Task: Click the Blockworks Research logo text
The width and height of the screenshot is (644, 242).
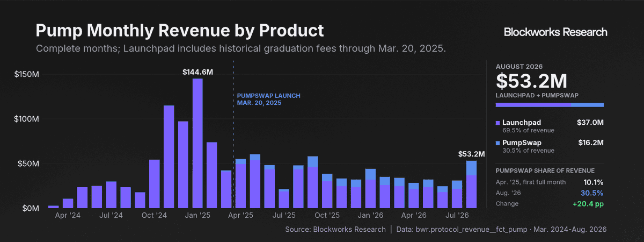Action: [555, 32]
